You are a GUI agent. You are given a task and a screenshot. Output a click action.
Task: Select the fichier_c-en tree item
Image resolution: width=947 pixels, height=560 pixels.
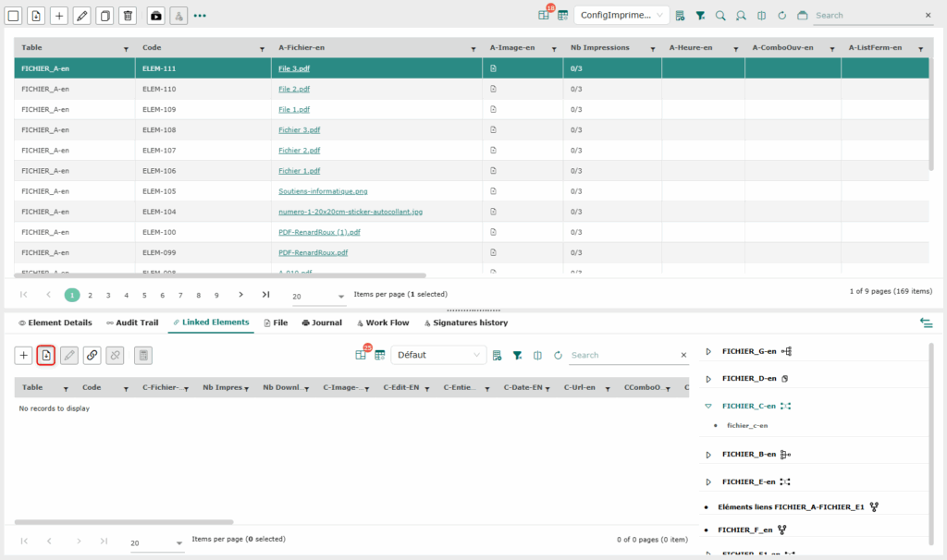click(747, 425)
